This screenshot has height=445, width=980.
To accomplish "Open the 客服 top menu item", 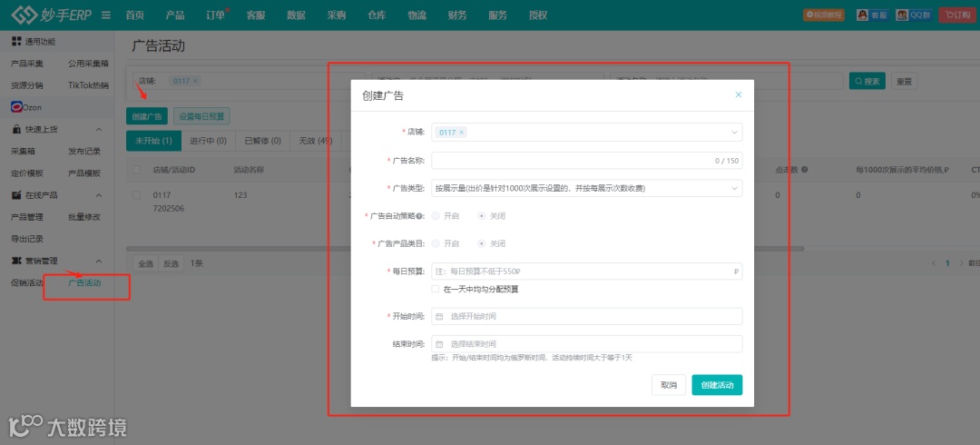I will 256,15.
